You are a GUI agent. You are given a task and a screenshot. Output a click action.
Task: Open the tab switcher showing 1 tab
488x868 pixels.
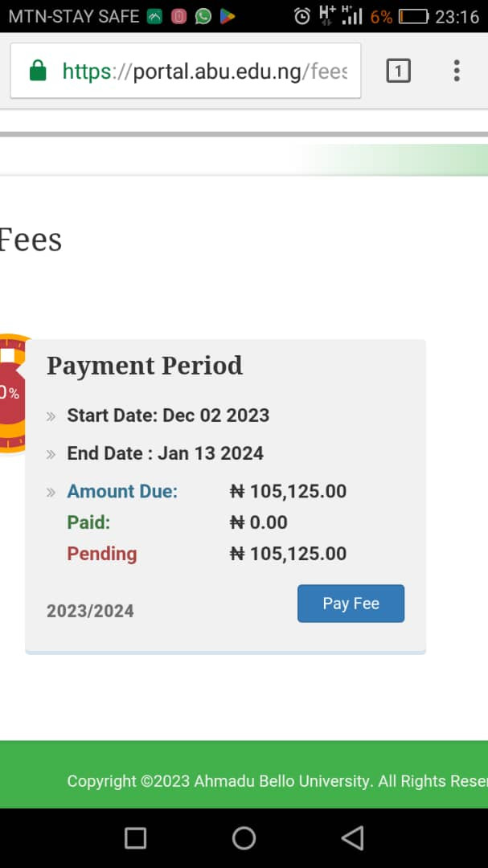point(398,72)
